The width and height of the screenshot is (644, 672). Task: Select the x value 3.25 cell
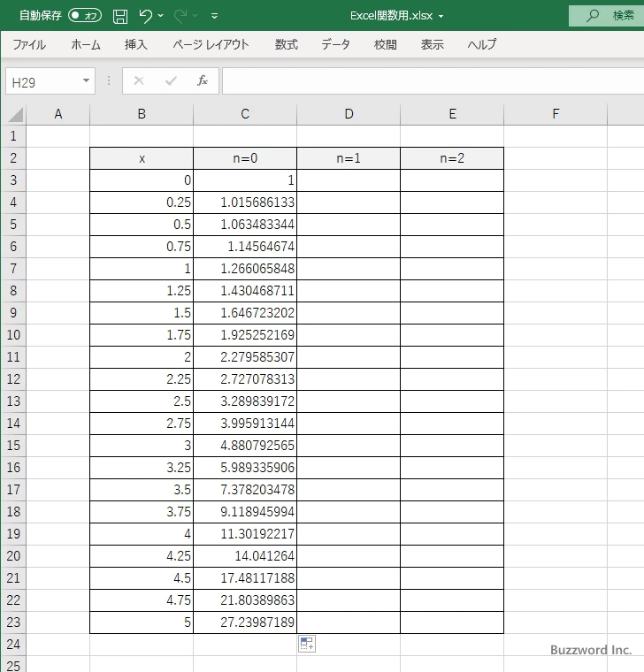pos(142,468)
